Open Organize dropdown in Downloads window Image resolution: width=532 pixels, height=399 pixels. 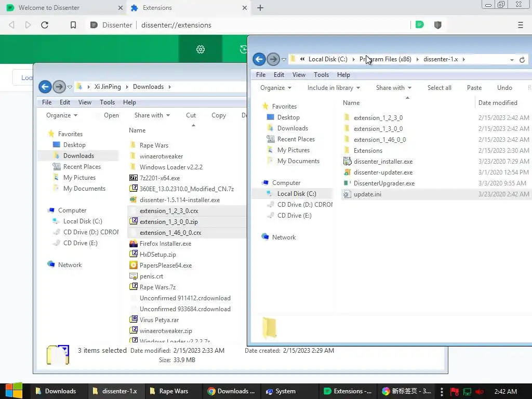point(62,115)
